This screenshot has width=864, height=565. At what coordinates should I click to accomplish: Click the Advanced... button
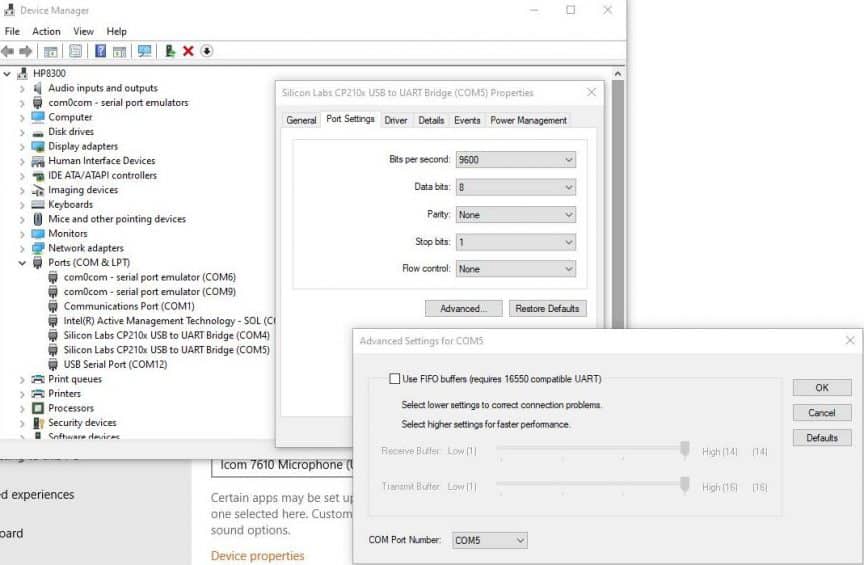tap(463, 309)
